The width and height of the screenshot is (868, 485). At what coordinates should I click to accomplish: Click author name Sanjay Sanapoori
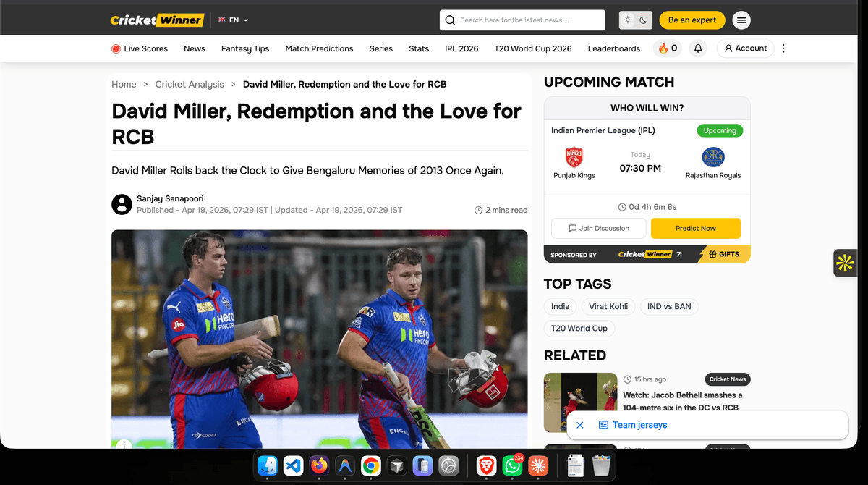[170, 198]
